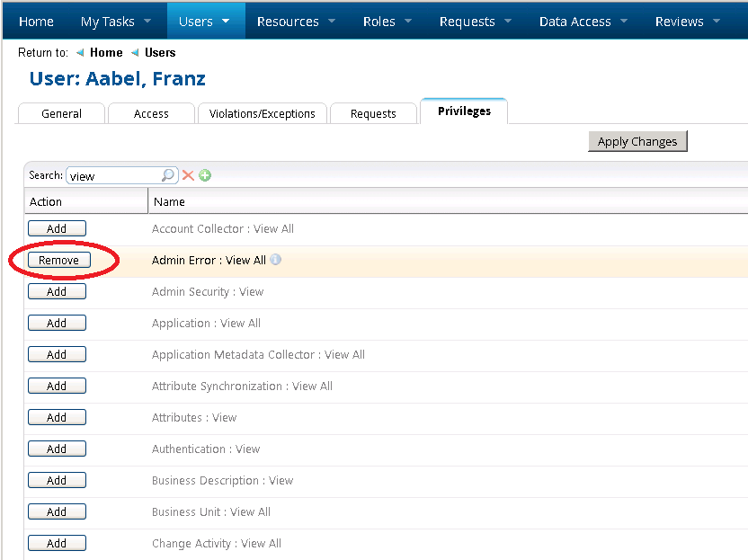The width and height of the screenshot is (748, 560).
Task: Open the Violations/Exceptions tab
Action: click(262, 113)
